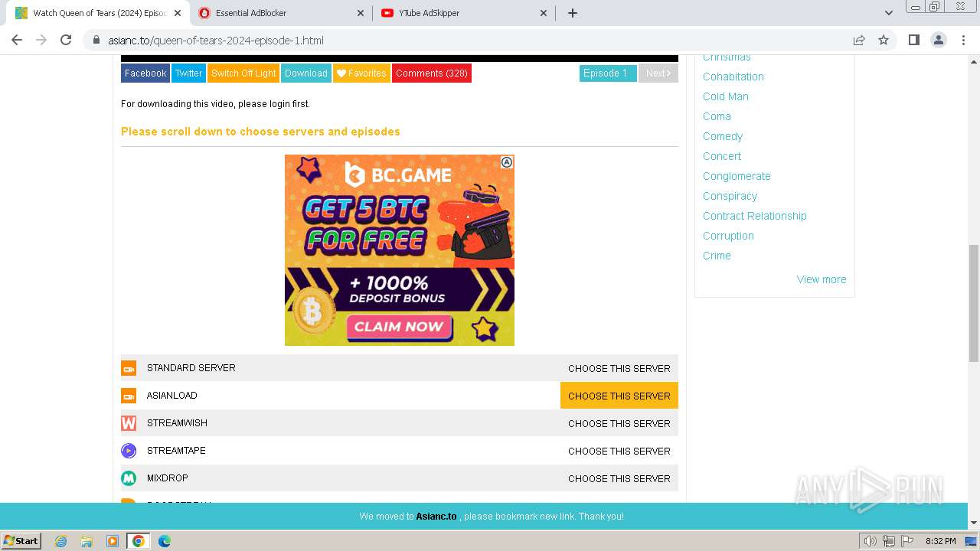Open Chrome from the taskbar
Viewport: 980px width, 551px height.
pyautogui.click(x=138, y=541)
